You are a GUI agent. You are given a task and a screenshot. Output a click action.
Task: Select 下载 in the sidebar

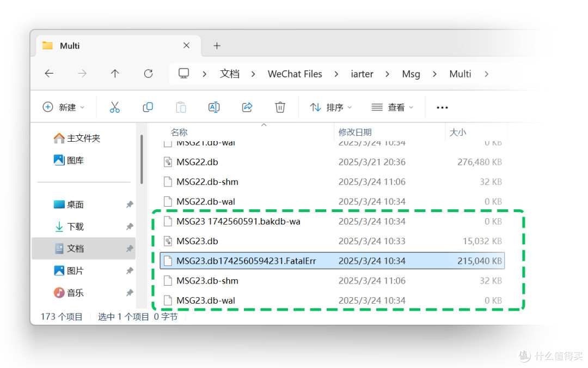75,226
